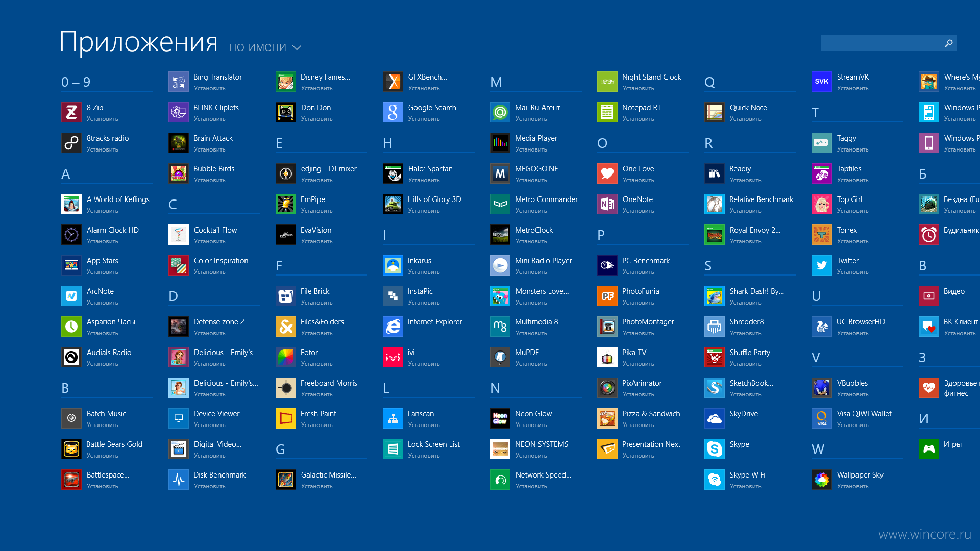Click the Disk Benchmark icon
Viewport: 980px width, 551px height.
tap(179, 480)
